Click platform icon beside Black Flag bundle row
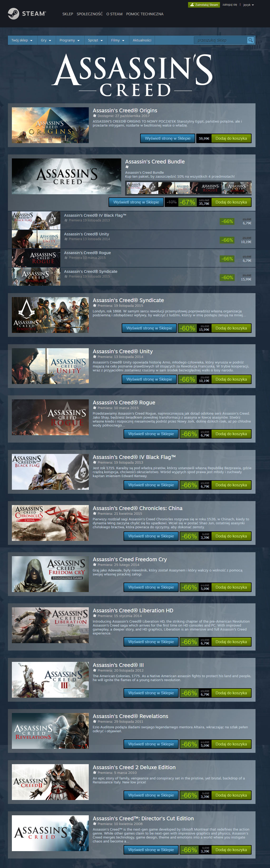Image resolution: width=270 pixels, height=868 pixels. coord(66,220)
